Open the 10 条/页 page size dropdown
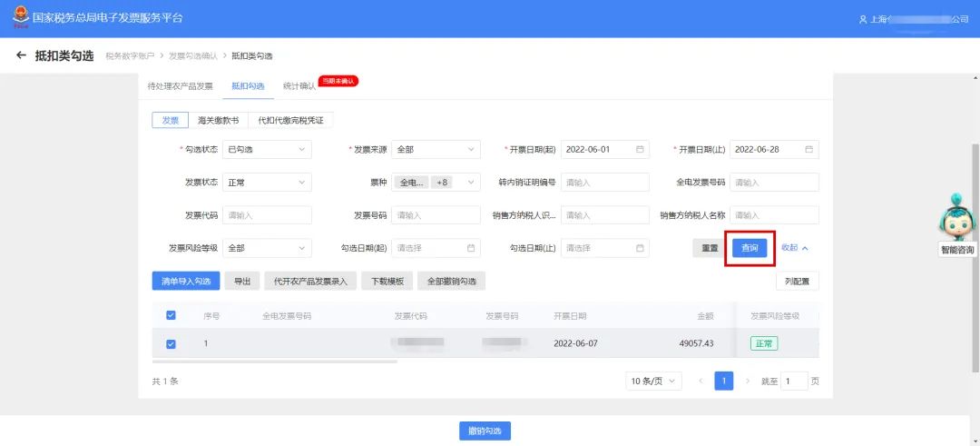 coord(653,382)
